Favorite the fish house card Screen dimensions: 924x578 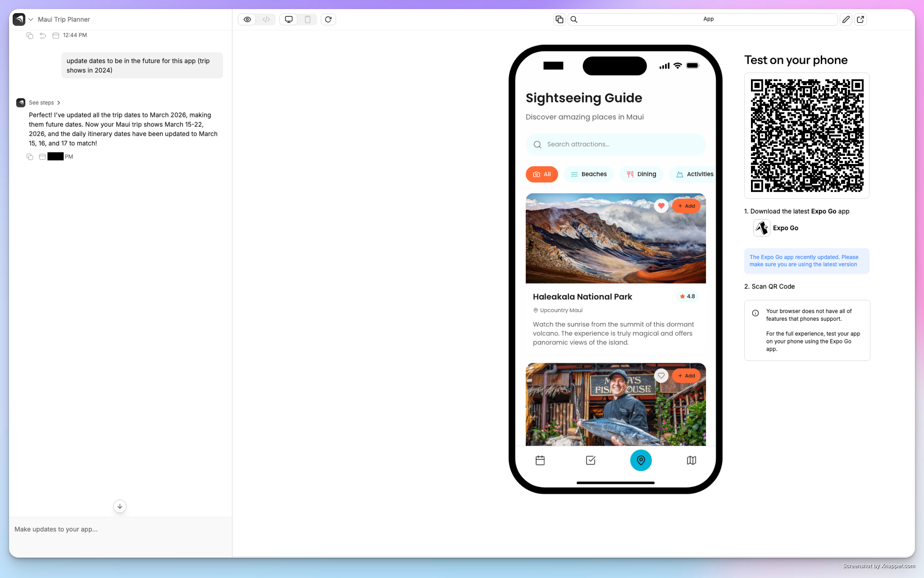tap(661, 376)
